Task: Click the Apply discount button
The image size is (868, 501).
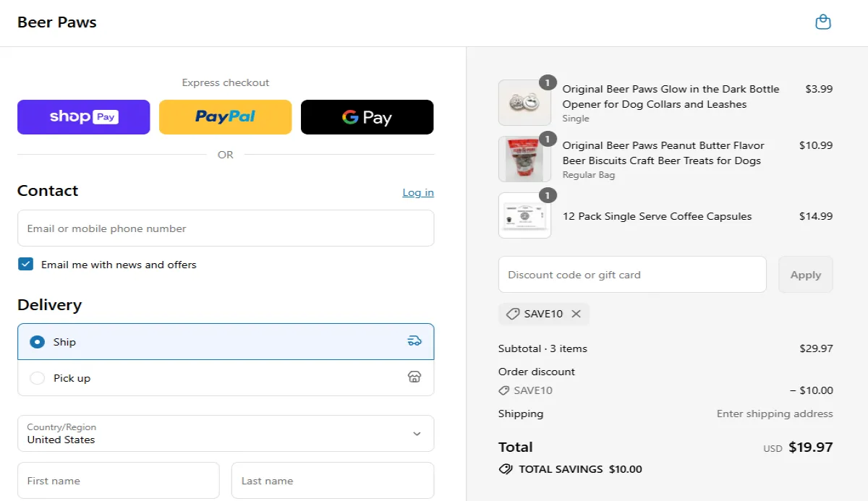Action: coord(805,274)
